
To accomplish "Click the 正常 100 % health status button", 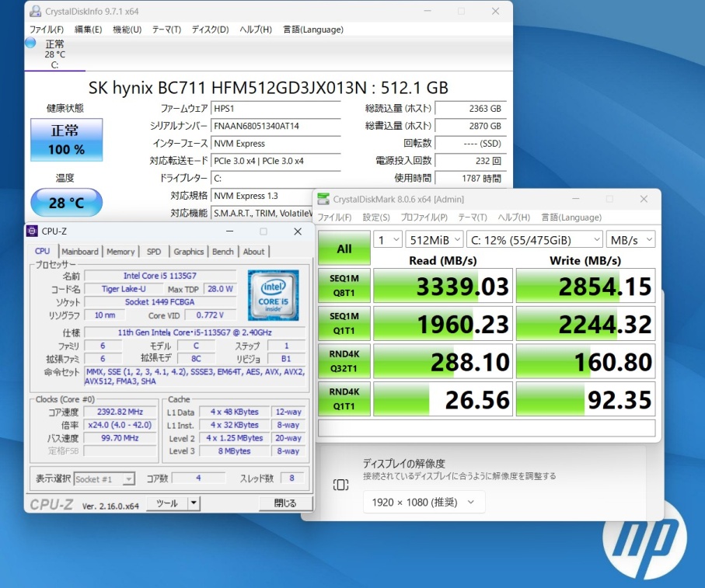I will 67,140.
